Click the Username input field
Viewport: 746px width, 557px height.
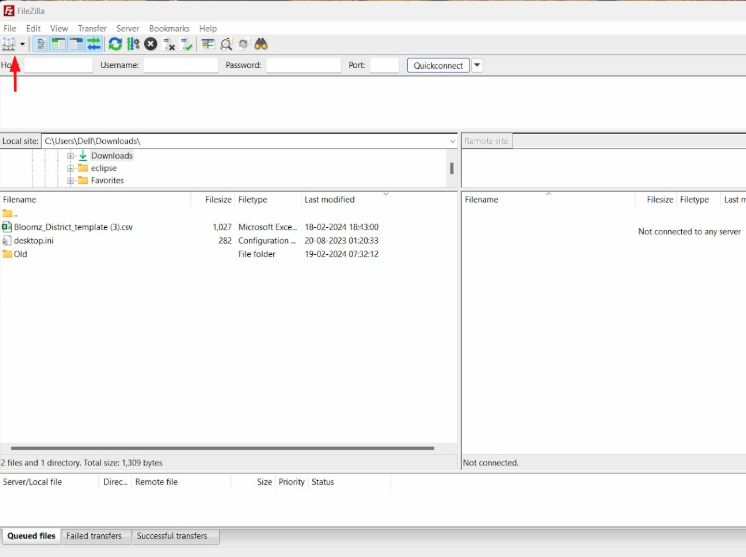tap(181, 65)
